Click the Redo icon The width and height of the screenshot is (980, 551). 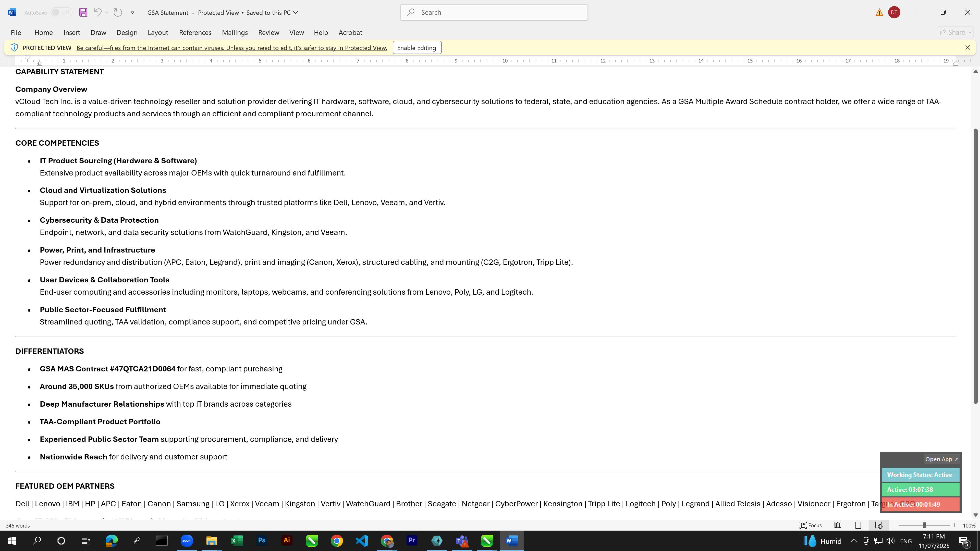tap(118, 12)
